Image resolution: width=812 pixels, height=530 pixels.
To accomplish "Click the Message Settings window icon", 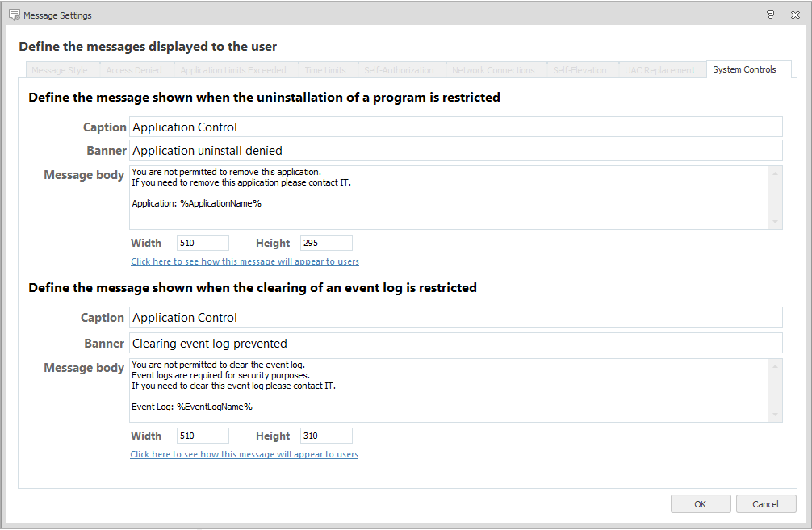I will click(x=14, y=15).
